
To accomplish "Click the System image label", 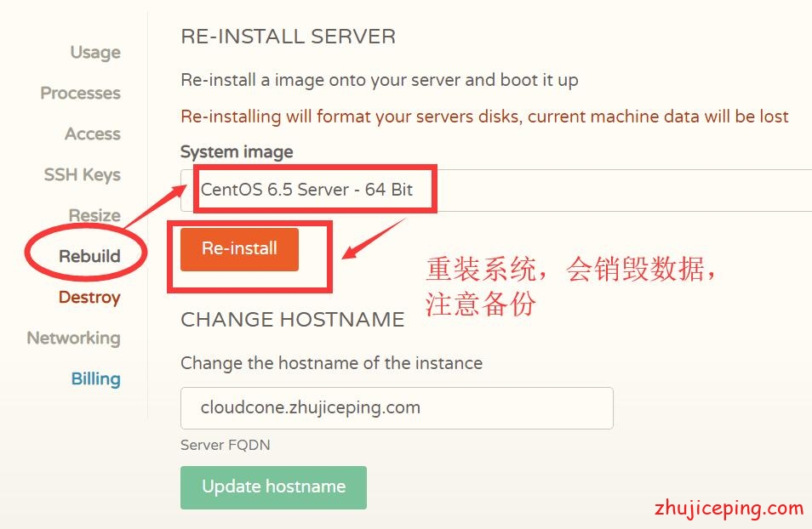I will pos(237,151).
